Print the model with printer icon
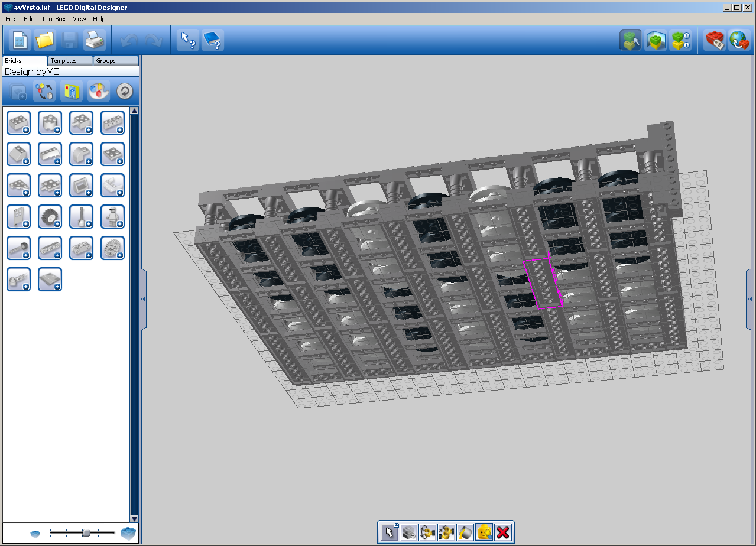Image resolution: width=756 pixels, height=546 pixels. 95,40
